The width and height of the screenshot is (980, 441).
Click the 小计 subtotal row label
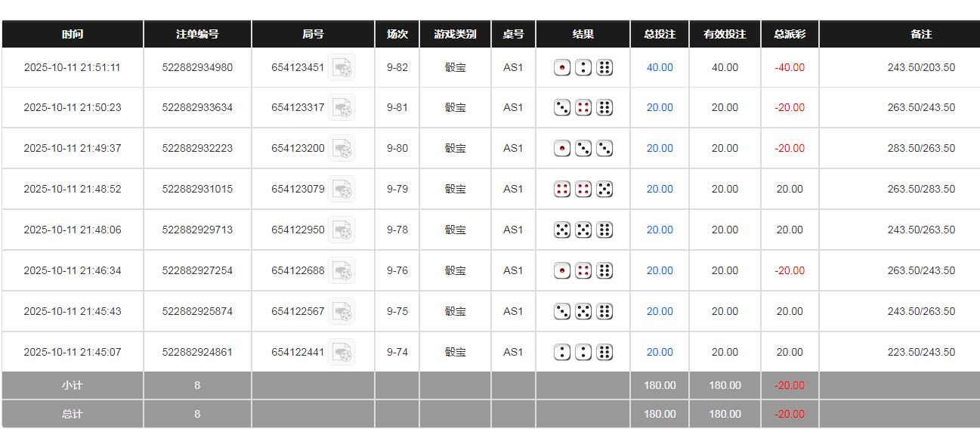point(73,386)
